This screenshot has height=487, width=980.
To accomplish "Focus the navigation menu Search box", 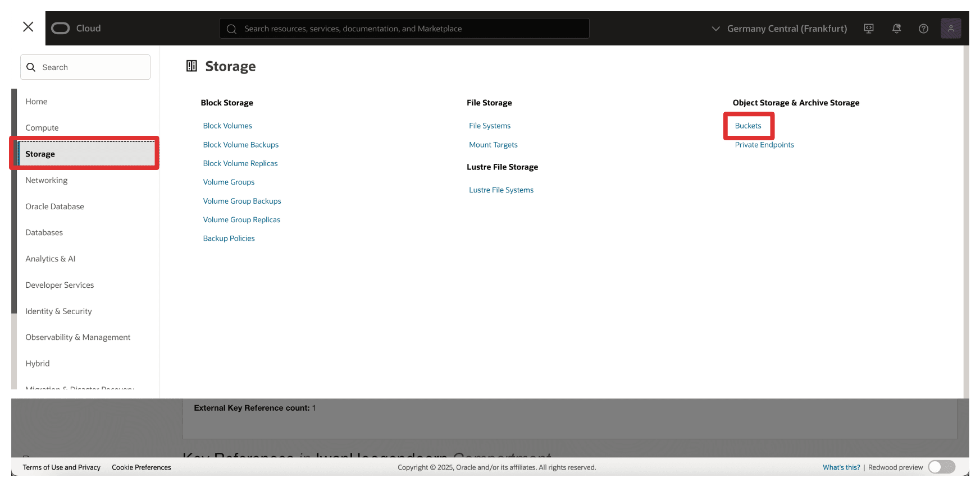I will tap(85, 67).
